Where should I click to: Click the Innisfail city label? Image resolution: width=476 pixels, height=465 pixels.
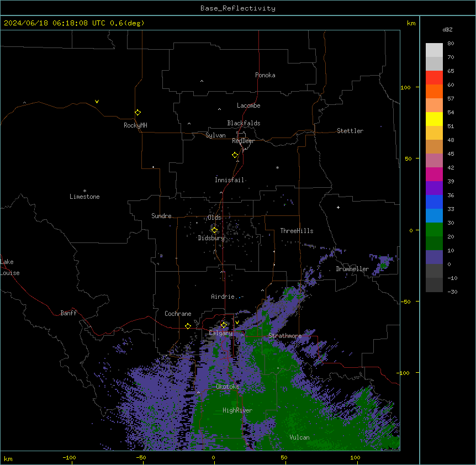point(229,180)
